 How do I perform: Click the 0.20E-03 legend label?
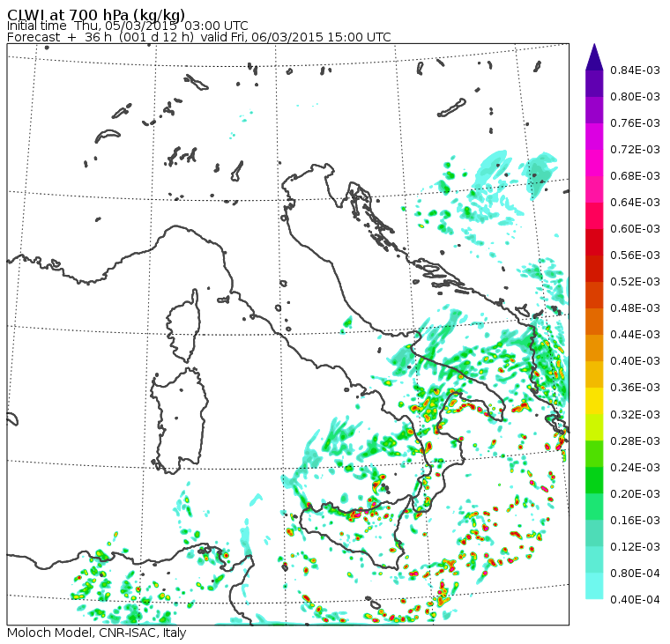pyautogui.click(x=635, y=494)
